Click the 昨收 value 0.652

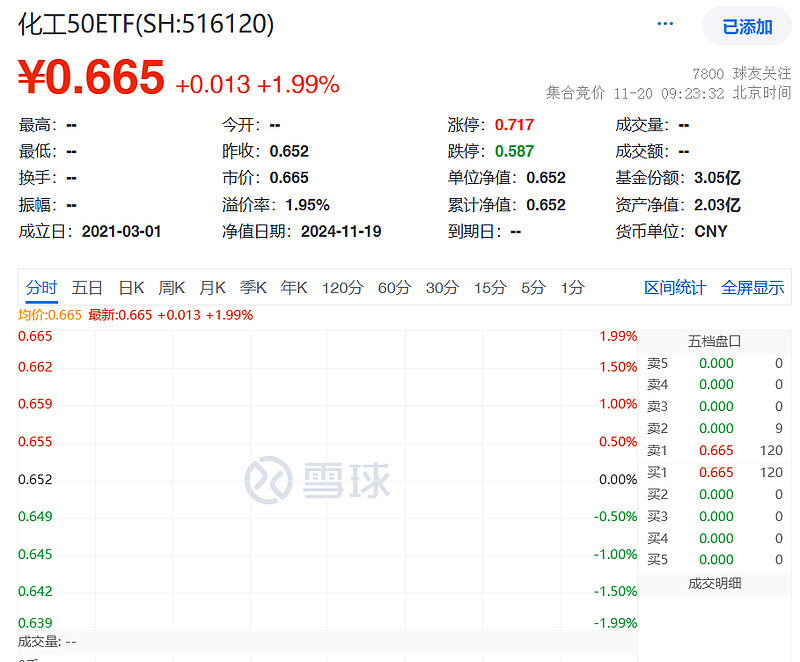(289, 151)
